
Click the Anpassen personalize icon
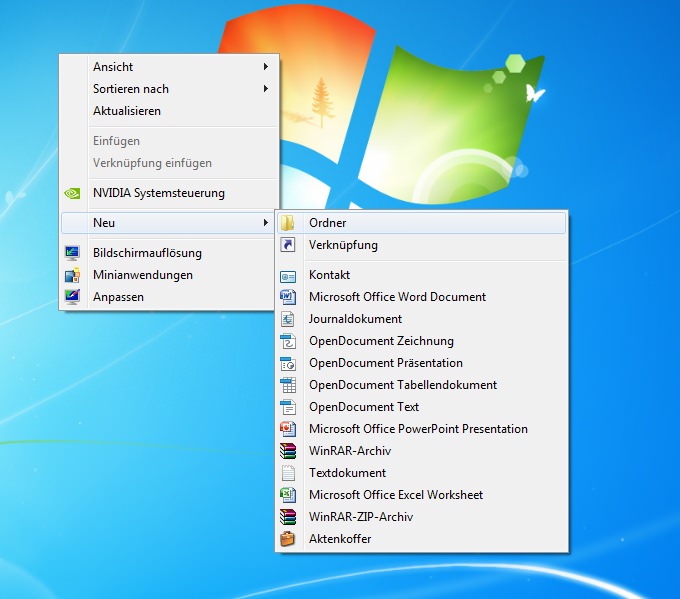tap(72, 297)
